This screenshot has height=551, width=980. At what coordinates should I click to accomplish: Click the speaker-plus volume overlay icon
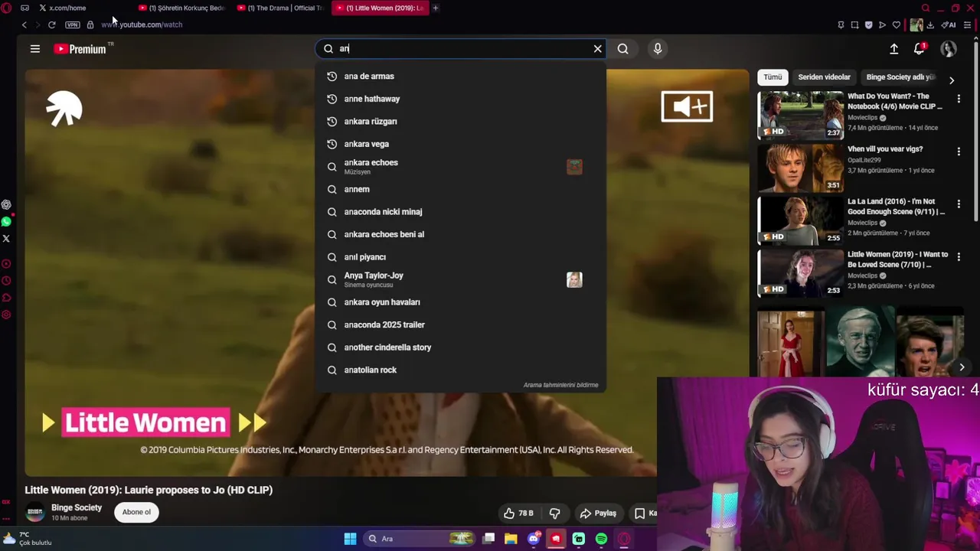click(687, 106)
